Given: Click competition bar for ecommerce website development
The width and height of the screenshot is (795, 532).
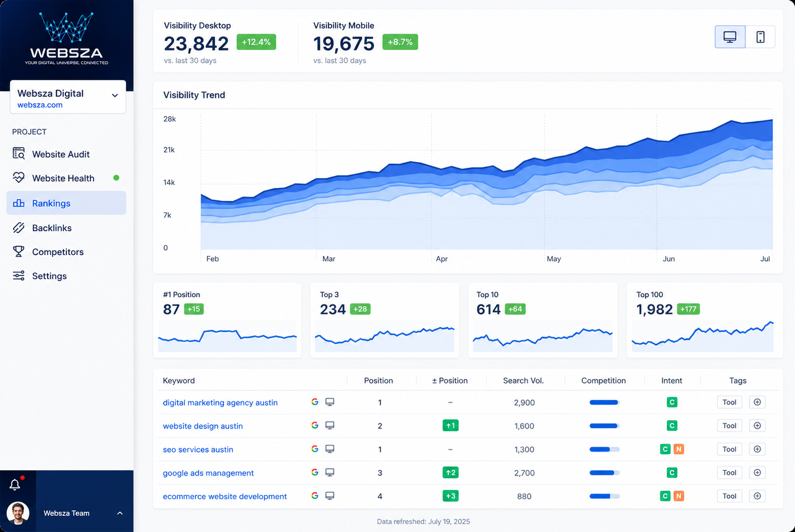Looking at the screenshot, I should click(x=604, y=496).
